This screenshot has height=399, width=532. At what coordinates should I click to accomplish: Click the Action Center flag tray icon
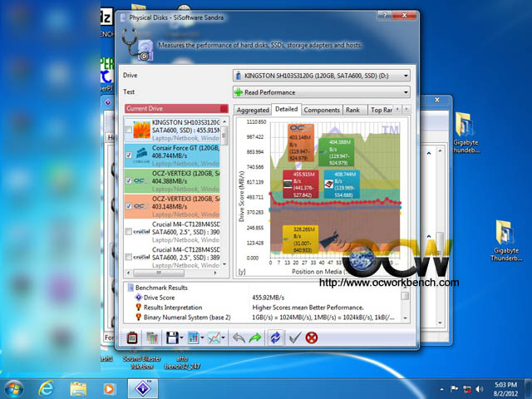pos(455,389)
